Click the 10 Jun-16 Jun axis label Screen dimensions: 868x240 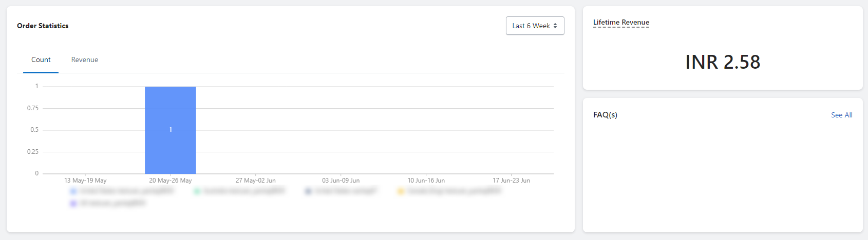click(x=426, y=181)
